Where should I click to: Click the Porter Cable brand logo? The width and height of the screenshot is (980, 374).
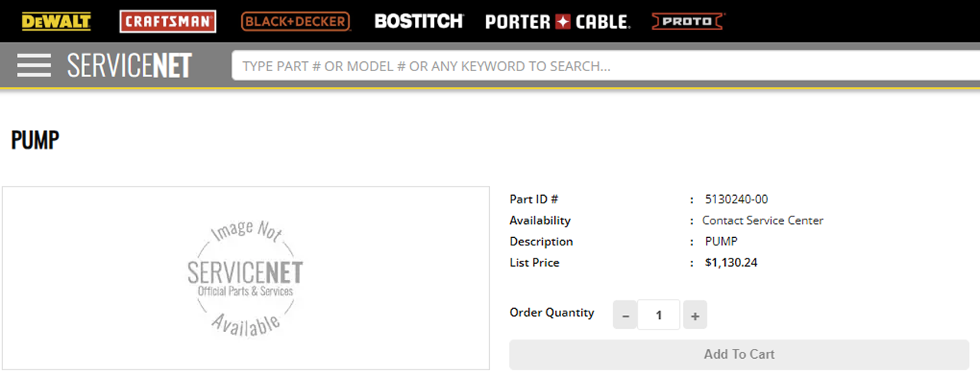(x=558, y=21)
